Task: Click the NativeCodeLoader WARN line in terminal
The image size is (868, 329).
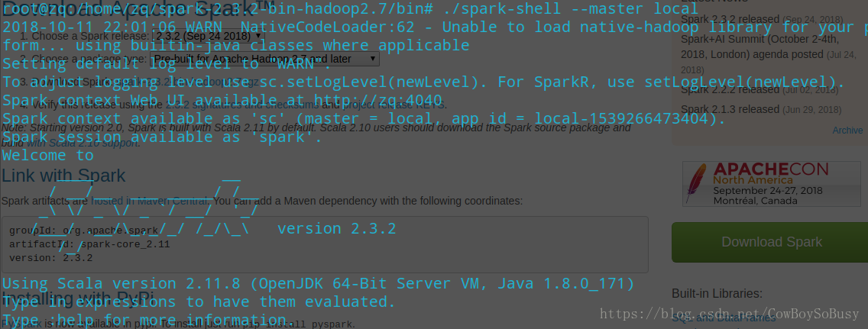Action: pos(434,27)
